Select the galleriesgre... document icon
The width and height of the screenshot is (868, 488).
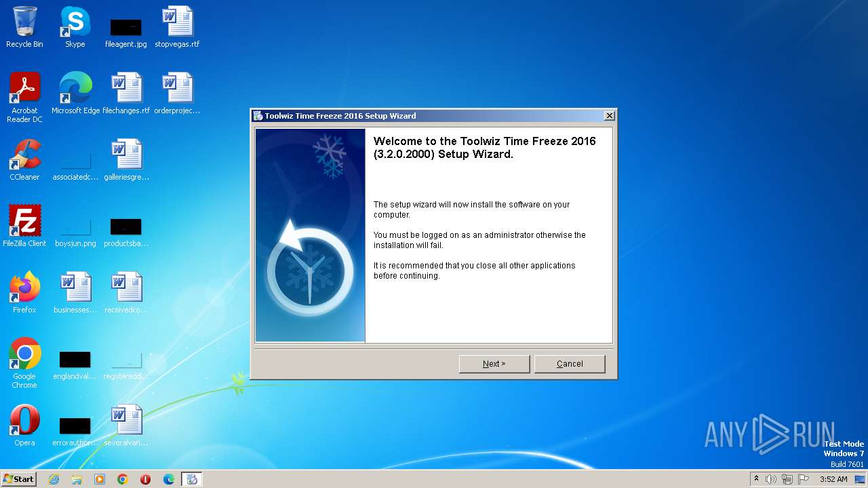click(126, 160)
